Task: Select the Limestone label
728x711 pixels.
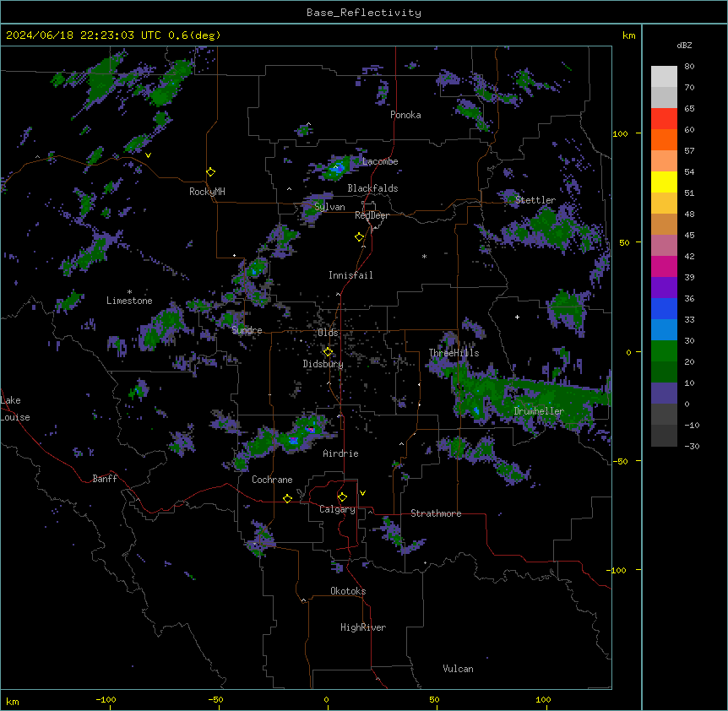Action: pos(129,301)
